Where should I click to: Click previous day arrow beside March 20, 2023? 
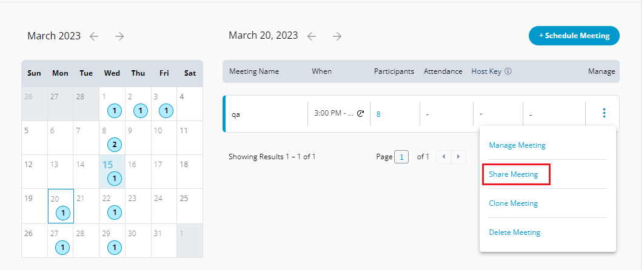pyautogui.click(x=312, y=36)
